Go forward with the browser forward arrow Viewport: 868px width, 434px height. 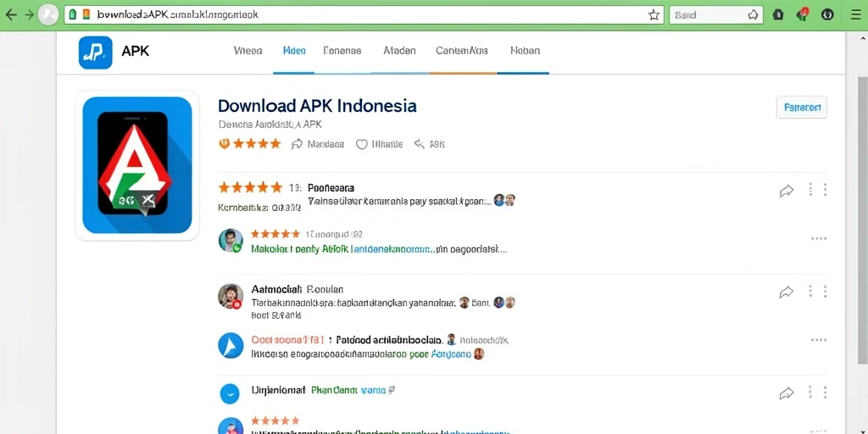(29, 15)
